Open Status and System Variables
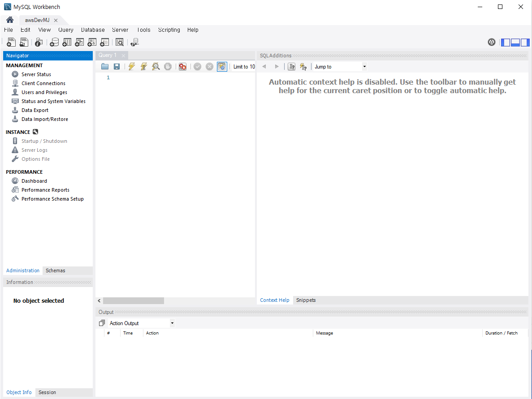 (x=54, y=101)
